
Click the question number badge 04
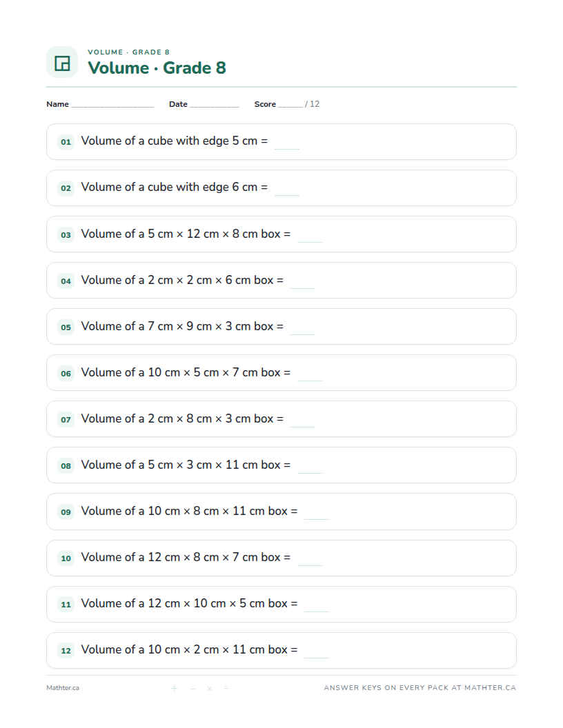click(x=66, y=281)
